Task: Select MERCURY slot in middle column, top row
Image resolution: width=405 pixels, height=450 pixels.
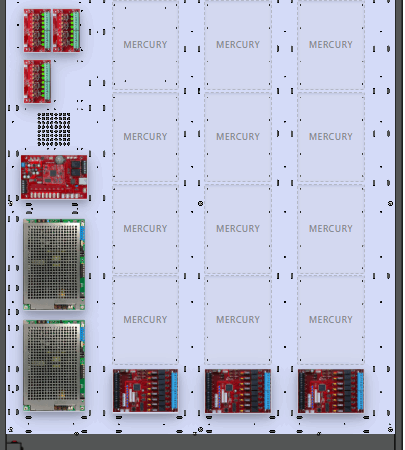Action: pyautogui.click(x=238, y=45)
